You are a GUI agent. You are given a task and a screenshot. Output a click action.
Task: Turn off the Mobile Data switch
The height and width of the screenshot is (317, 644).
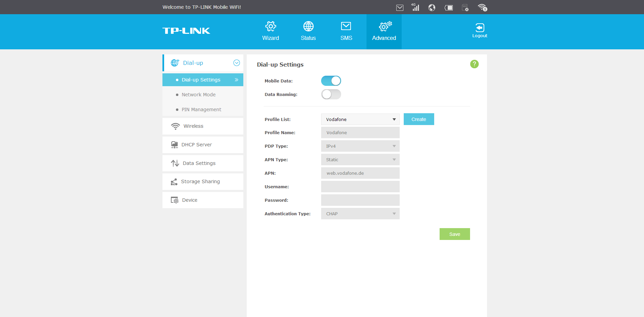point(331,81)
